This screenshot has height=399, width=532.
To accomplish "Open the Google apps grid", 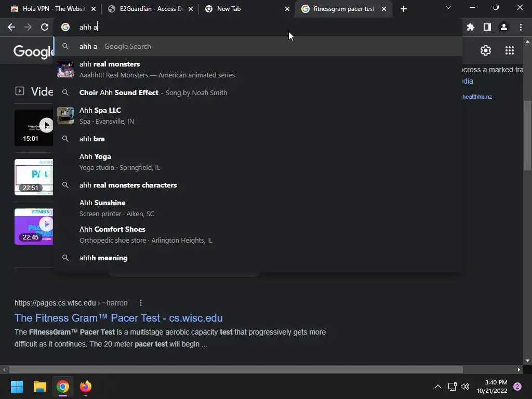I will coord(509,50).
